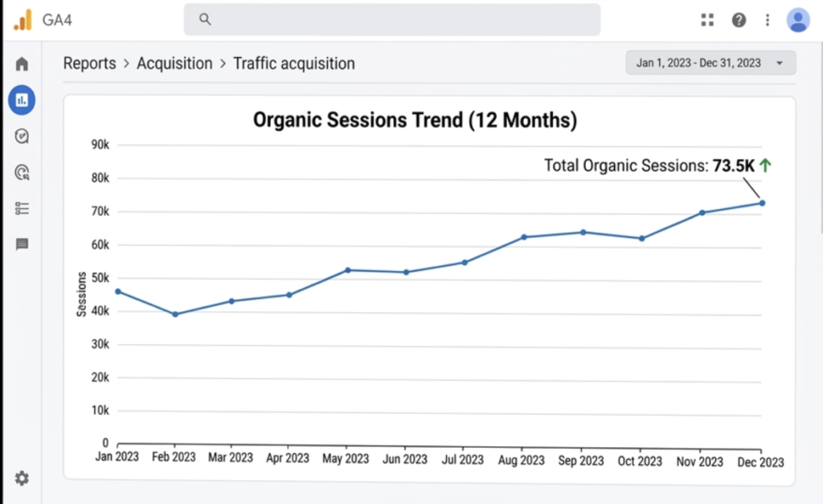Viewport: 823px width, 504px height.
Task: Click the chart title 'Organic Sessions Trend (12 Months)'
Action: click(415, 121)
